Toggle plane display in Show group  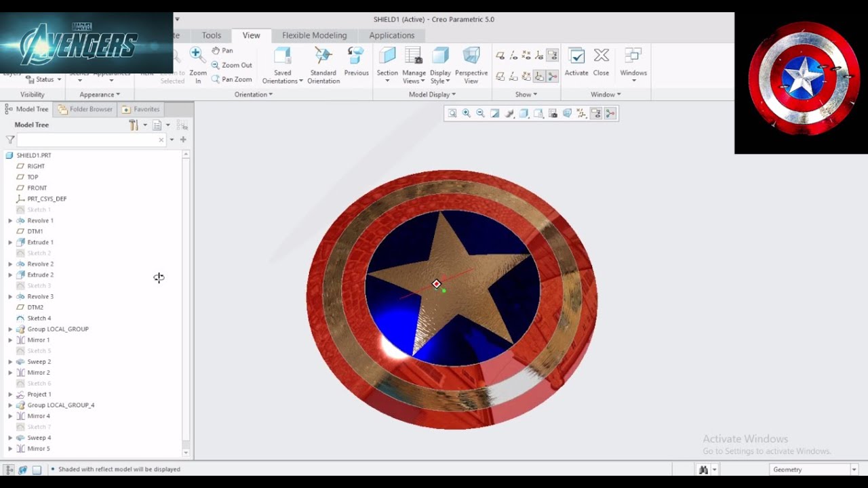[x=500, y=56]
